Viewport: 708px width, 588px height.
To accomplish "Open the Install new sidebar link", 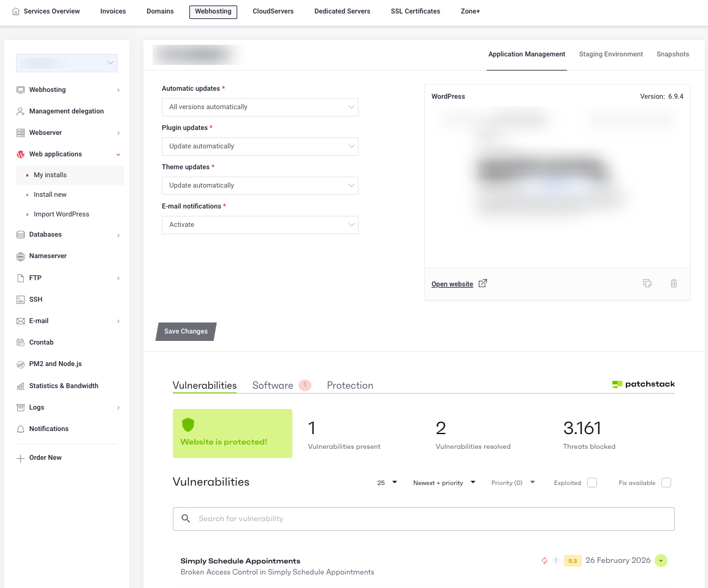I will [50, 194].
